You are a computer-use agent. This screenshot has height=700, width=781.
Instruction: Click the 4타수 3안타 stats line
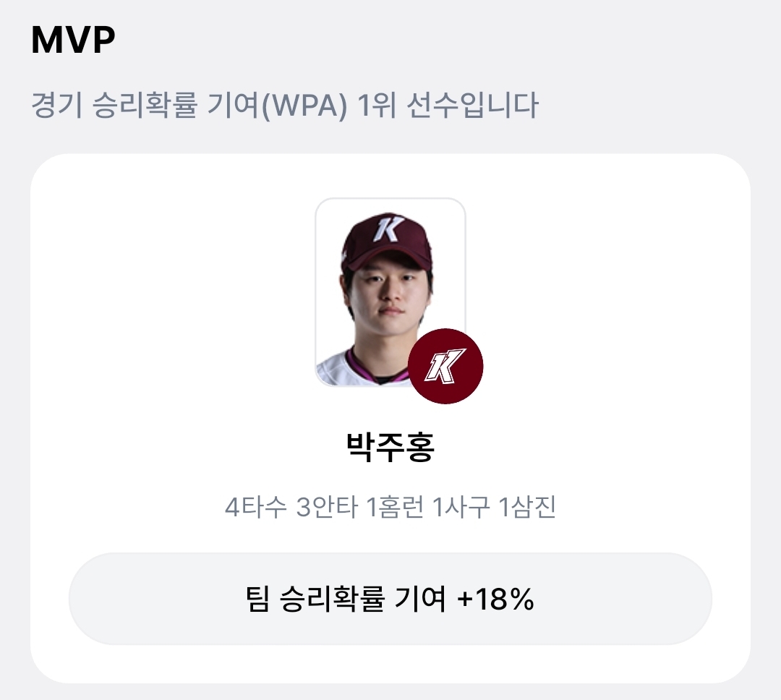[390, 507]
